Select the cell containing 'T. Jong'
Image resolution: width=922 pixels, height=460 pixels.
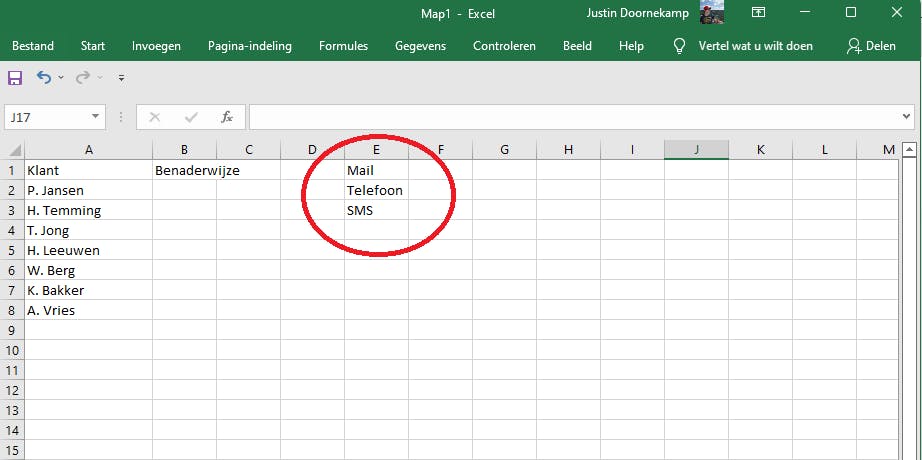tap(88, 231)
